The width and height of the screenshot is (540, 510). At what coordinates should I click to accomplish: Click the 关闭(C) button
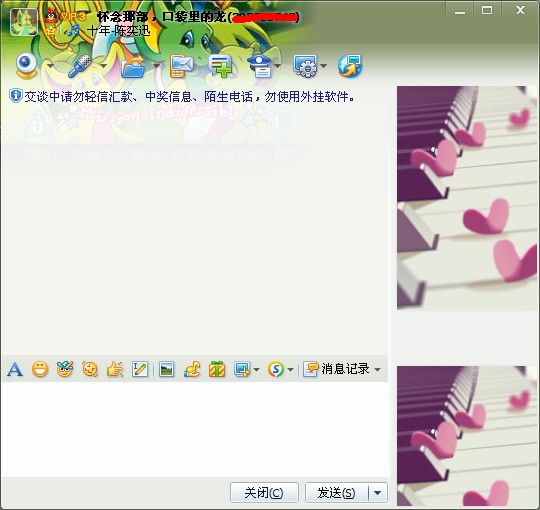[264, 492]
